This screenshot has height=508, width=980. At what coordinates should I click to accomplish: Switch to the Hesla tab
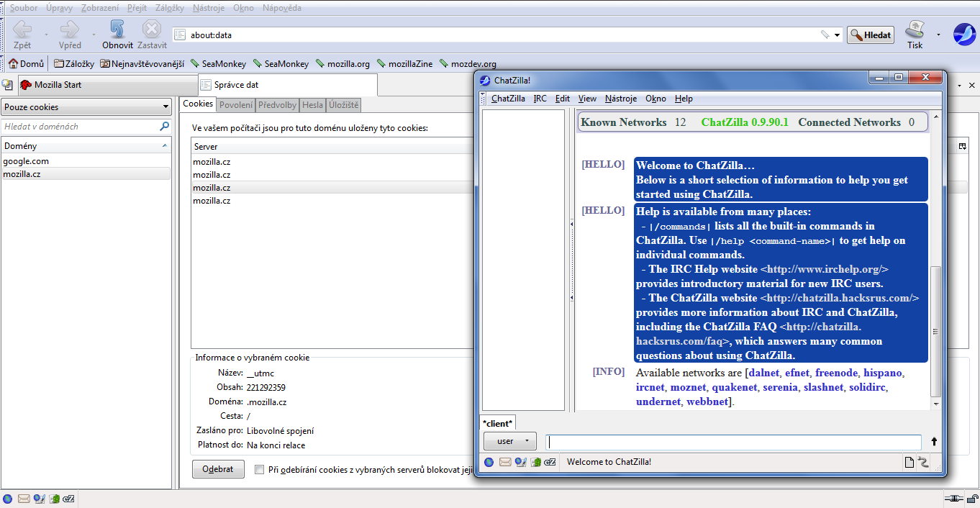point(312,105)
